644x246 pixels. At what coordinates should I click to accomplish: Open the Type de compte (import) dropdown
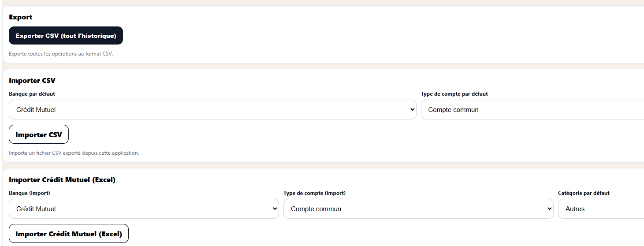[x=418, y=209]
